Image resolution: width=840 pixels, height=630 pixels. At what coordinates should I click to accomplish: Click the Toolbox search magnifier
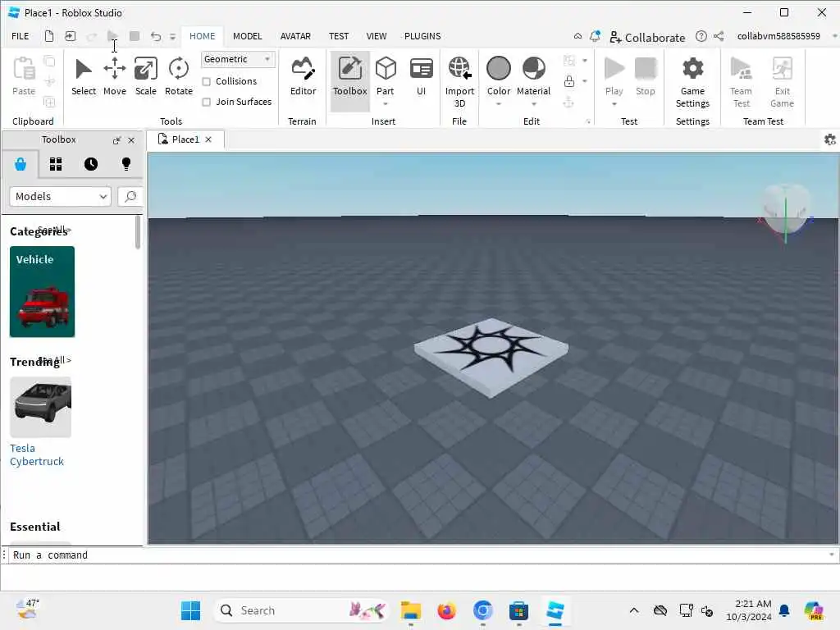130,197
